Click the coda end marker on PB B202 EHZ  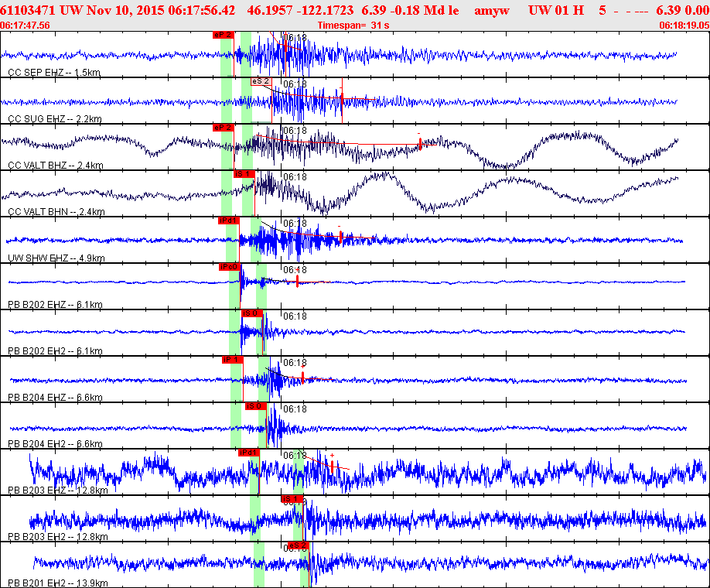pyautogui.click(x=297, y=282)
